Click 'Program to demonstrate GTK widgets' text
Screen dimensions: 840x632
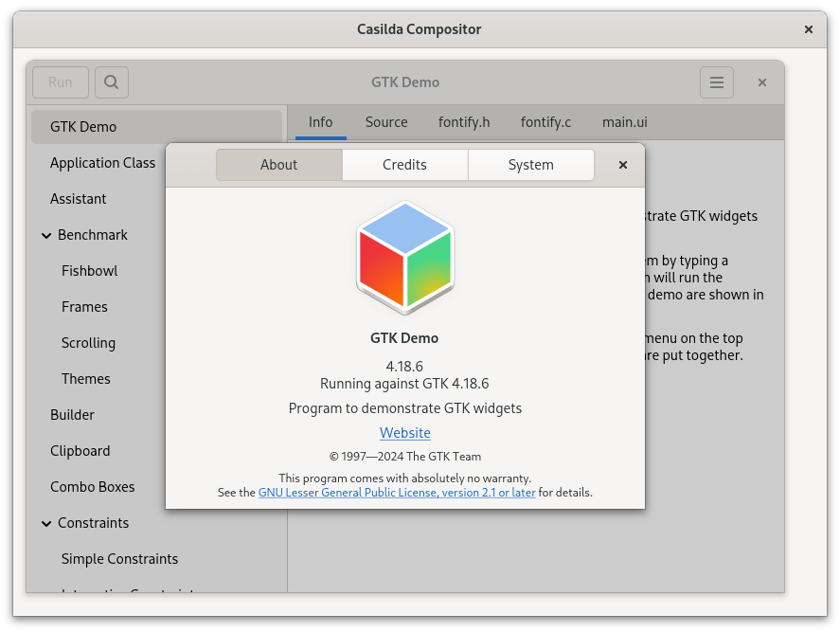[405, 408]
